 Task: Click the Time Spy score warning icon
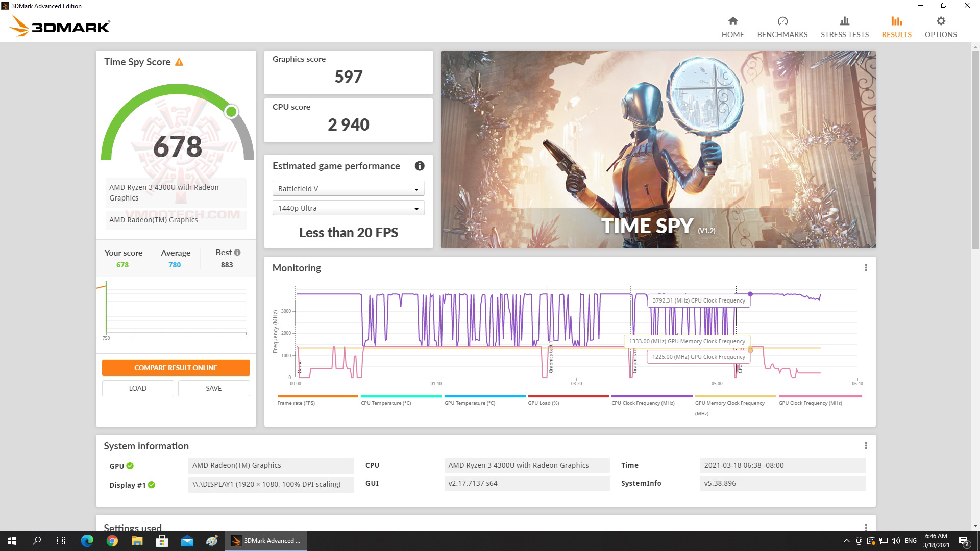click(179, 62)
